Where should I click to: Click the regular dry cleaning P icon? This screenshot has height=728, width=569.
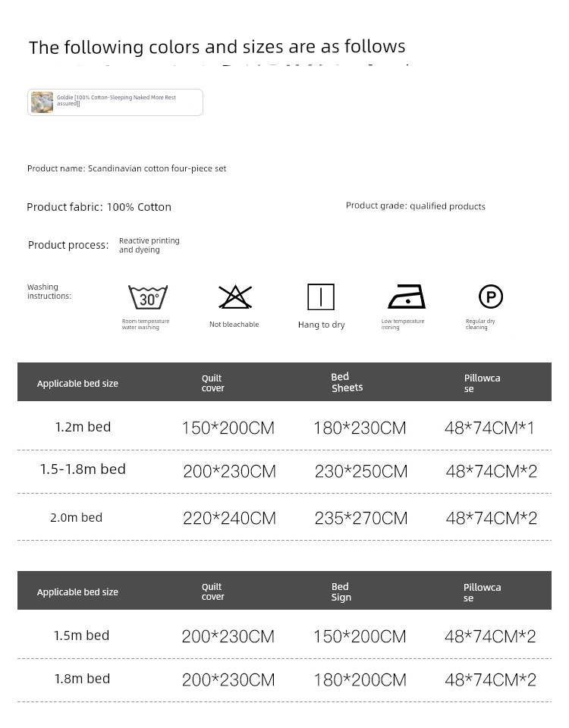(x=491, y=297)
